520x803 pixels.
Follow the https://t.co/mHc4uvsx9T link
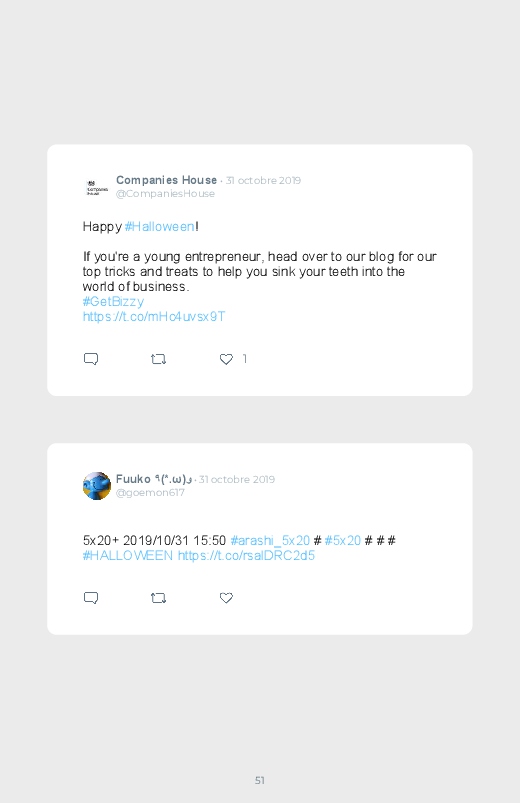(154, 316)
